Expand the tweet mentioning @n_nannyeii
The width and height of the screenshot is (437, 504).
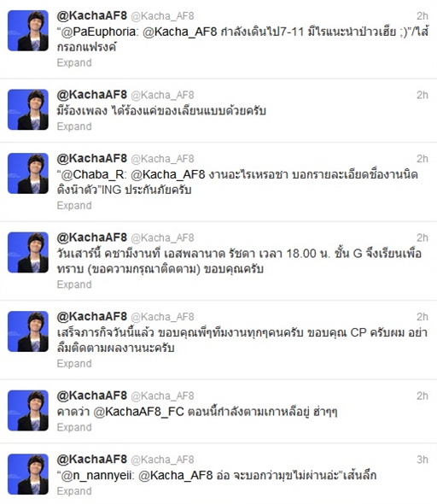tap(74, 491)
